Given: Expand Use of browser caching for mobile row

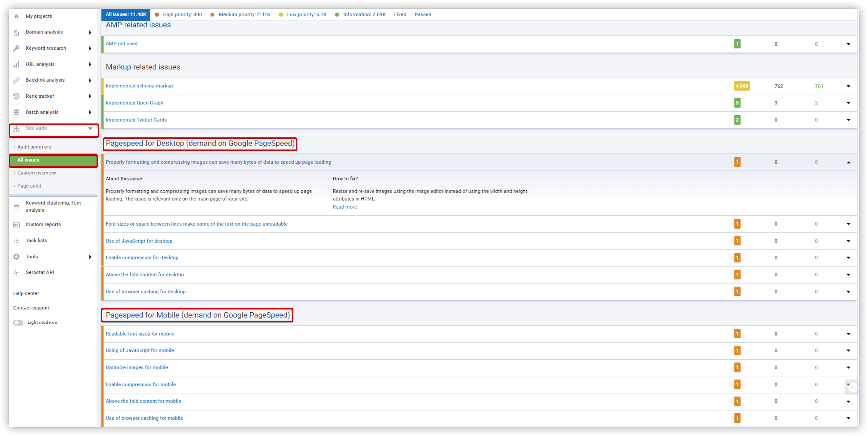Looking at the screenshot, I should (x=849, y=418).
